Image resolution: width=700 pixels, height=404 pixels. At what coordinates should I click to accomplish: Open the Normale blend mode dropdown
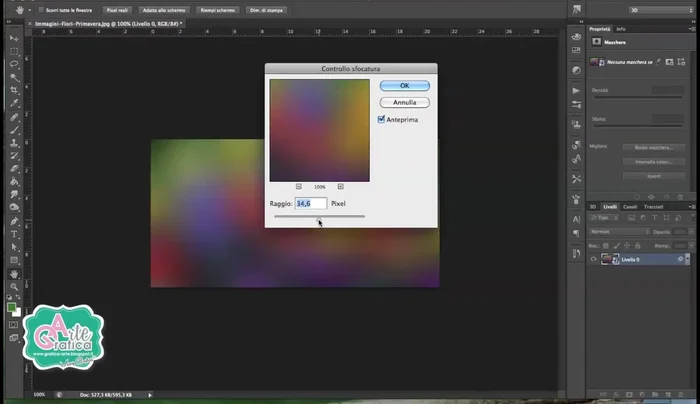coord(620,231)
